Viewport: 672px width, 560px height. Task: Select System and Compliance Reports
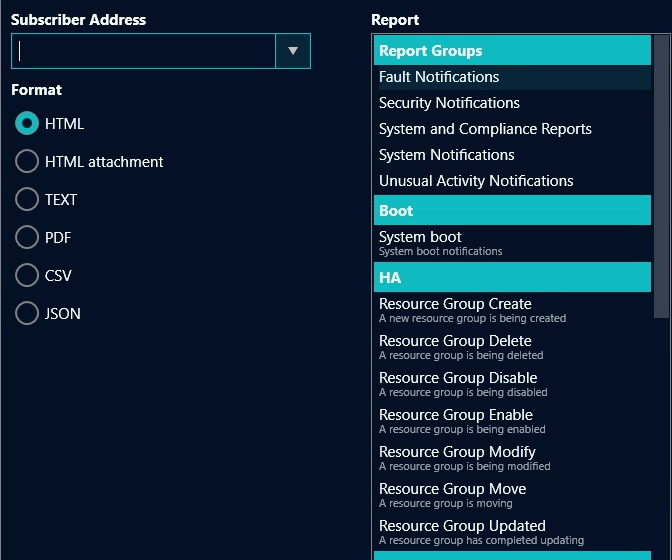[x=485, y=129]
